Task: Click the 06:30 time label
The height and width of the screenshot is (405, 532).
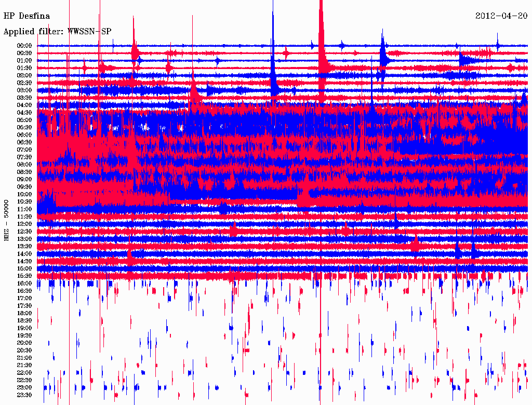Action: click(x=24, y=142)
